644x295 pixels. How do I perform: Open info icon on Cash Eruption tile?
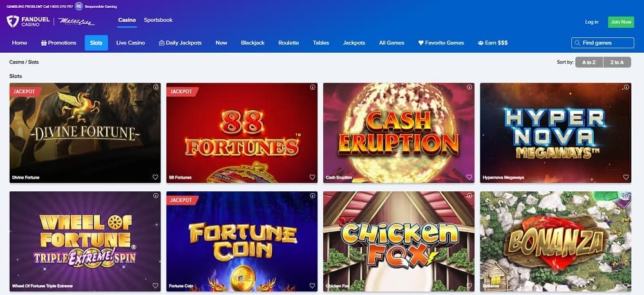[x=469, y=87]
